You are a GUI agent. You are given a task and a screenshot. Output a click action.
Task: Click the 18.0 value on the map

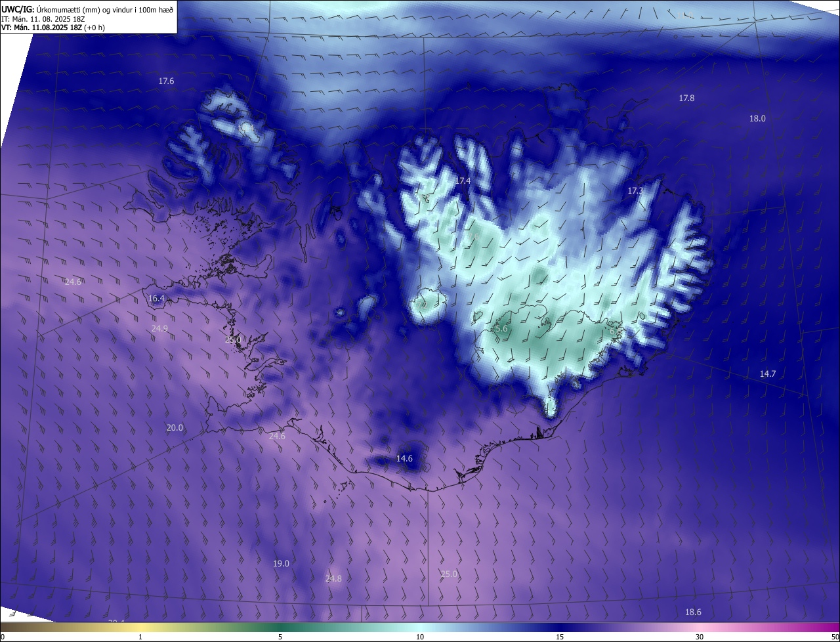pyautogui.click(x=757, y=119)
